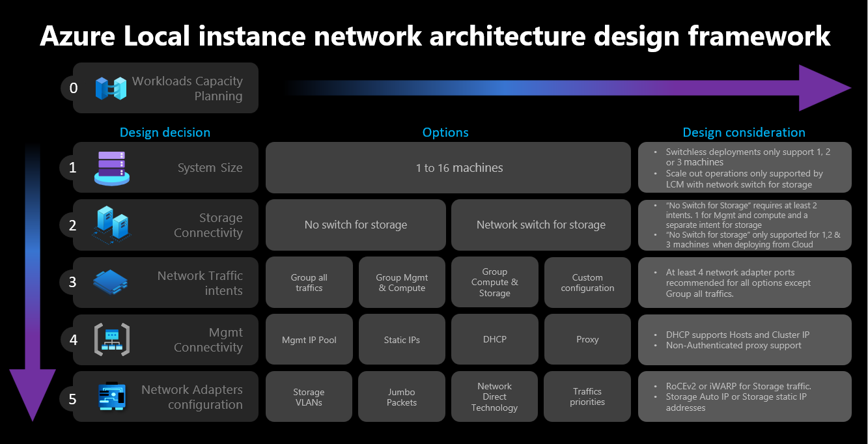Click step number 3 circle
The width and height of the screenshot is (868, 444).
pos(74,283)
